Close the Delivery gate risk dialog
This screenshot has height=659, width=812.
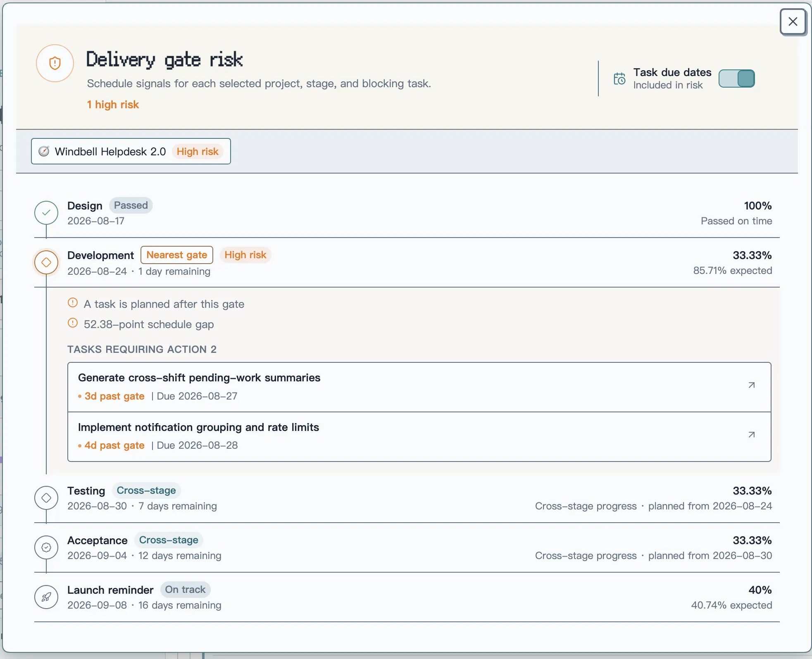793,21
